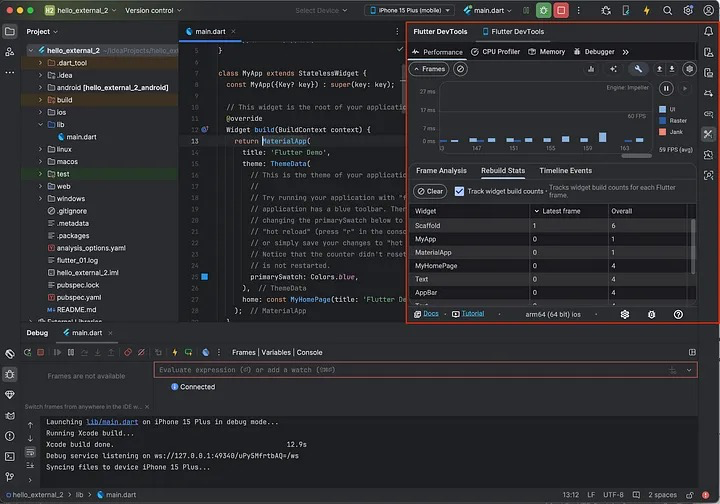Expand the build folder

tap(40, 100)
